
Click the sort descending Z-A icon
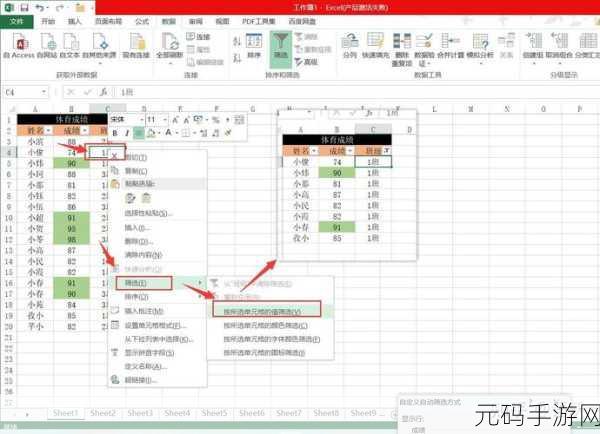pos(237,58)
